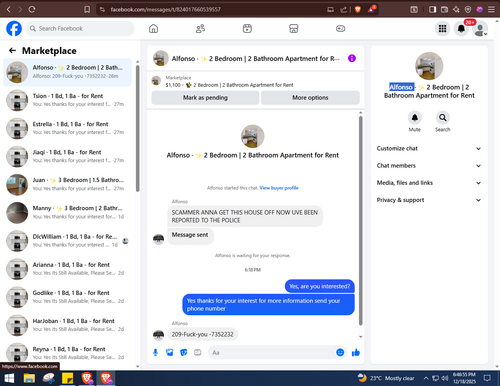The height and width of the screenshot is (386, 500).
Task: Open the Windows Start button
Action: click(x=9, y=378)
